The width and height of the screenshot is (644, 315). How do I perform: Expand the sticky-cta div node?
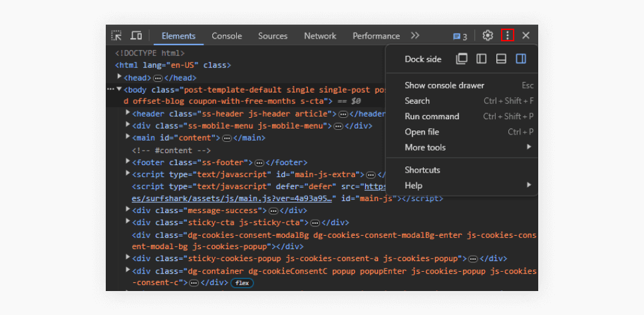[128, 222]
